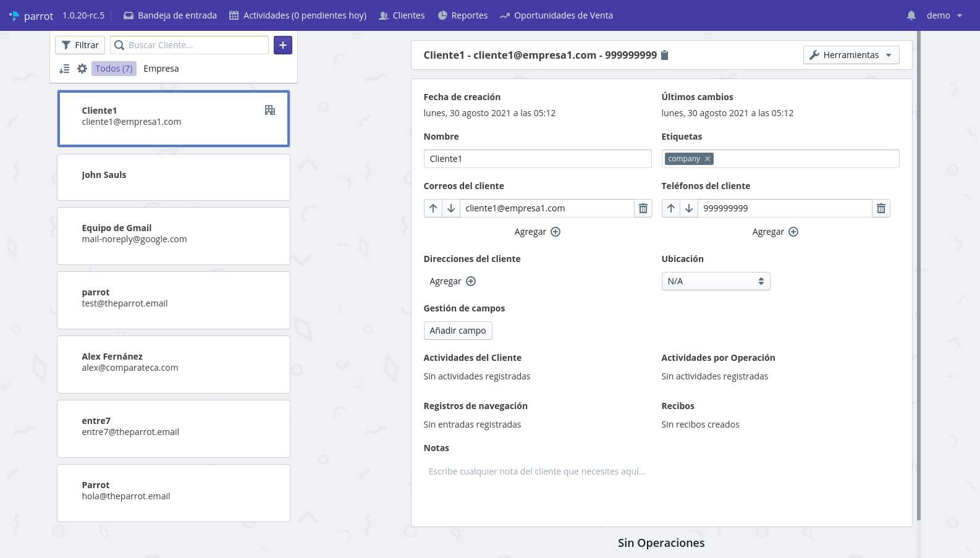Move the phone number down
980x558 pixels.
click(x=689, y=208)
